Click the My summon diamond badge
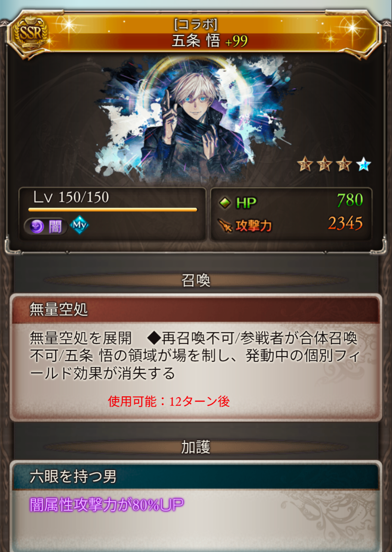392x552 pixels. pos(79,226)
